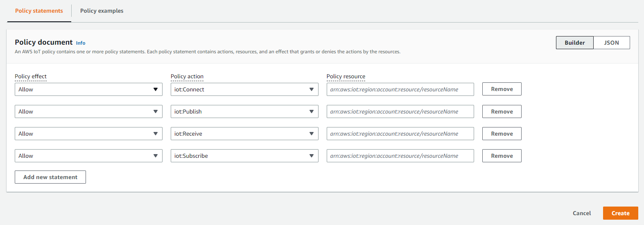Click the resource ARN field for iot:Connect
Viewport: 644px width, 225px height.
(400, 89)
